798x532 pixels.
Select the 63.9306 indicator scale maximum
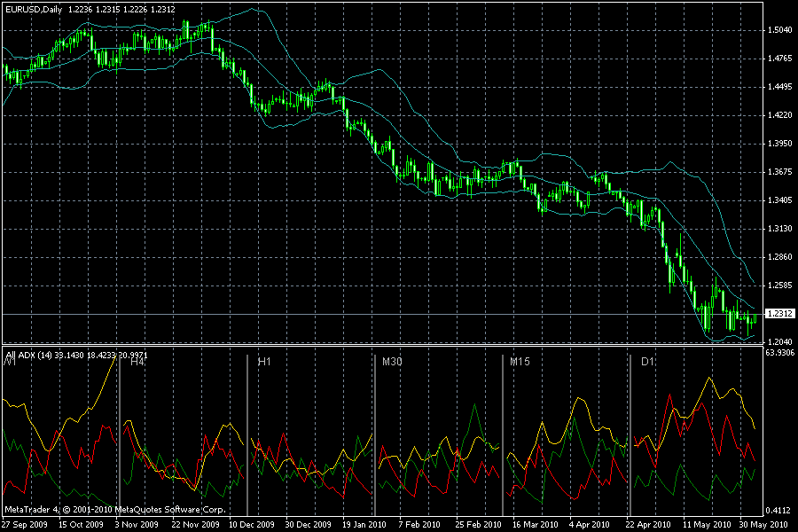780,352
